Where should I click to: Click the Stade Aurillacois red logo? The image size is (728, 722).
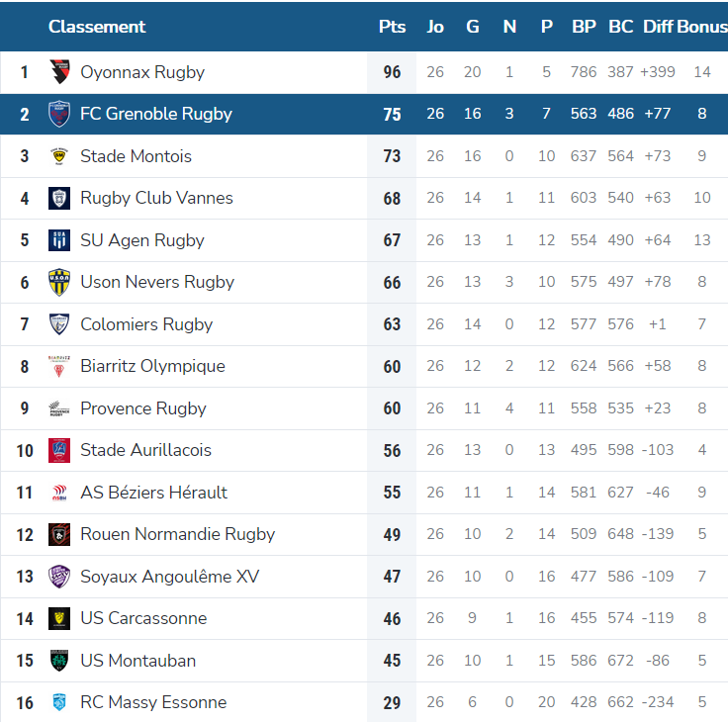click(x=59, y=450)
